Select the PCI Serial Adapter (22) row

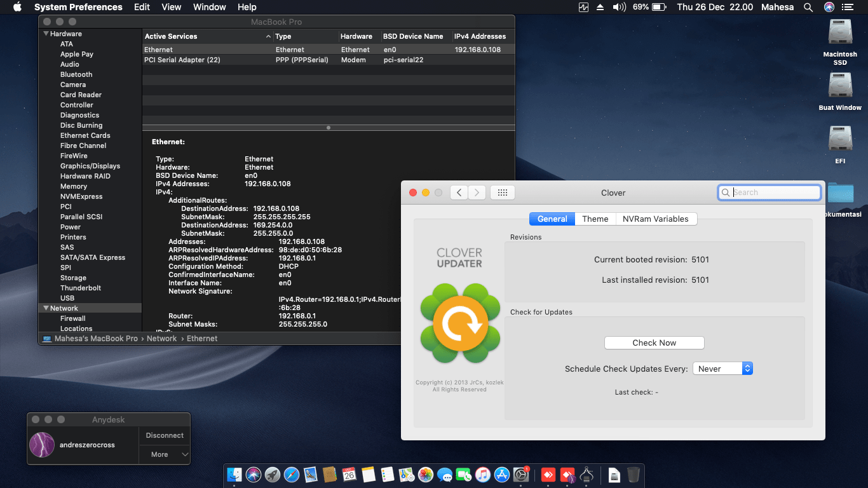pos(328,60)
